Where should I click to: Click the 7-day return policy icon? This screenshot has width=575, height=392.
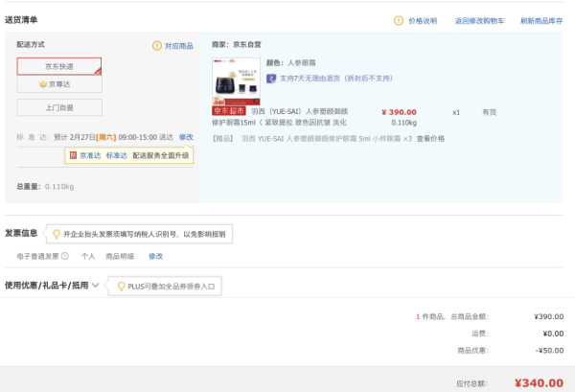[271, 79]
